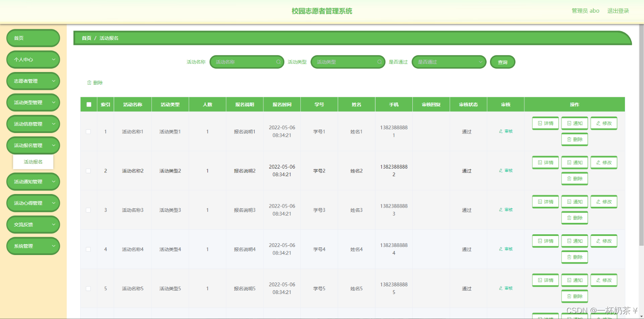Click 审核 pencil icon in row 1
Image resolution: width=644 pixels, height=319 pixels.
tap(501, 131)
